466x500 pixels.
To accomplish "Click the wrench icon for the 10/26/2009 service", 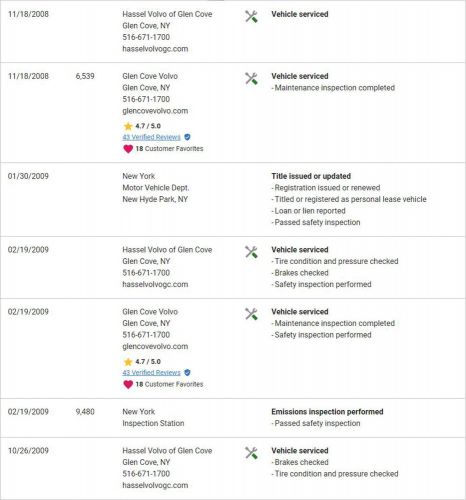I will [x=251, y=453].
